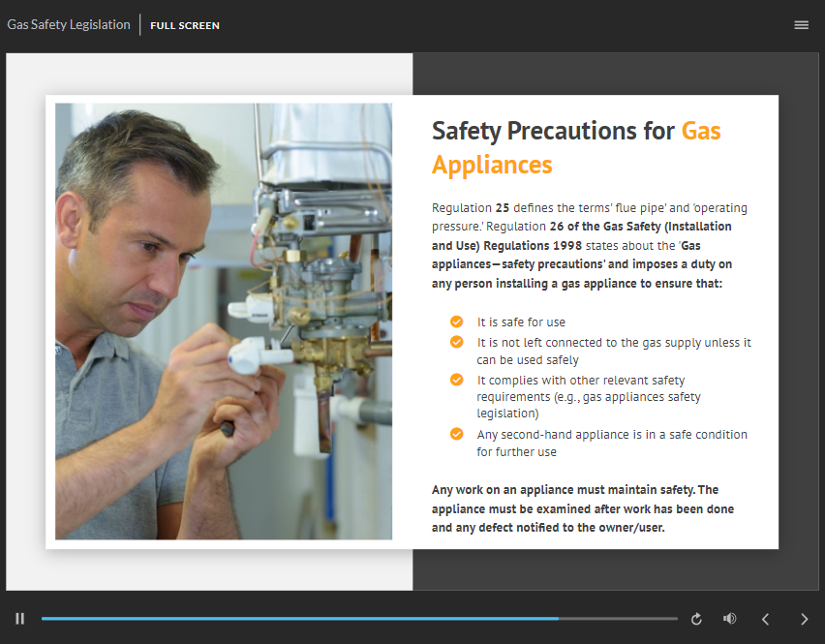
Task: Open the hamburger menu
Action: 802,25
